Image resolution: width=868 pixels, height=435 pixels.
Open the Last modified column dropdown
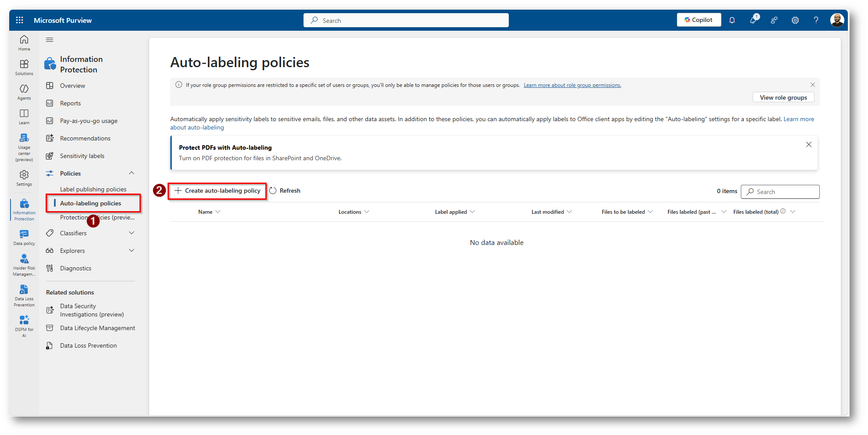(x=569, y=212)
